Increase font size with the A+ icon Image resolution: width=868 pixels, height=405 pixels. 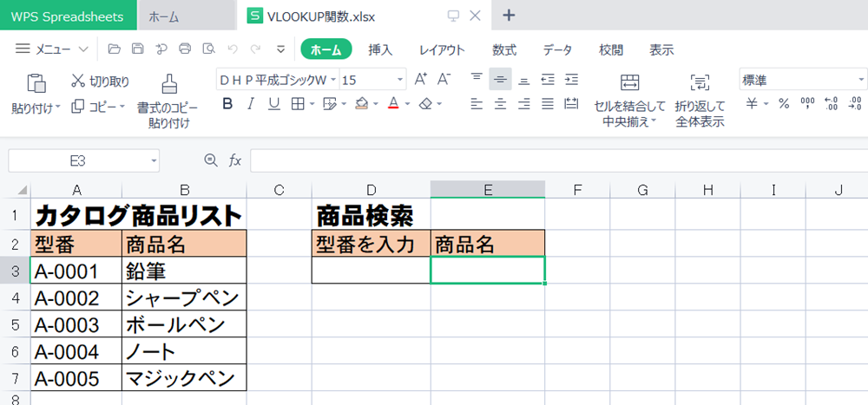tap(421, 79)
